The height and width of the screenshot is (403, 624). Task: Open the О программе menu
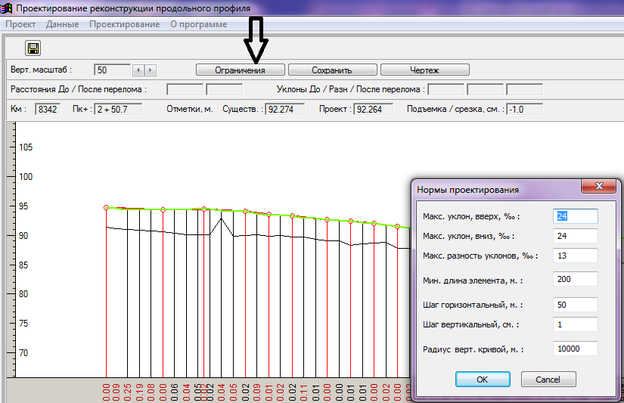pyautogui.click(x=197, y=23)
